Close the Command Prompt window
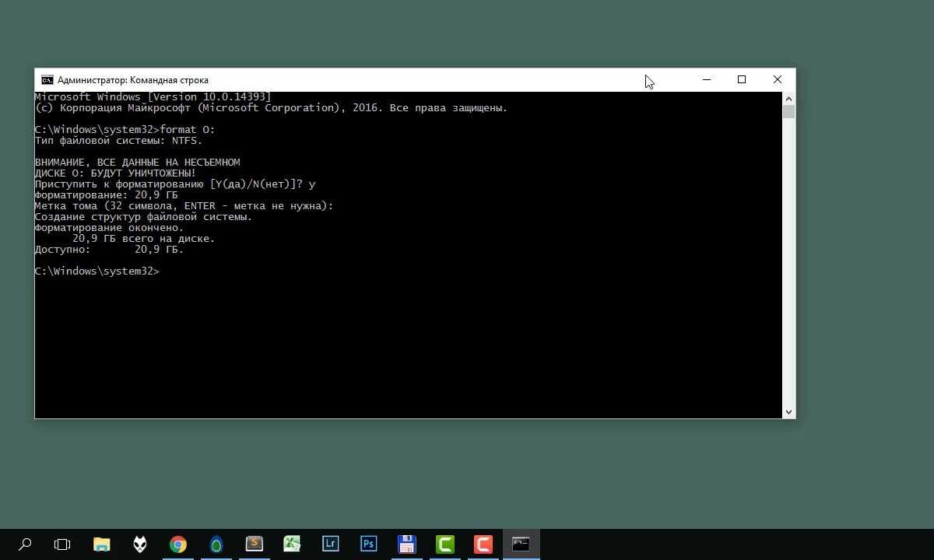This screenshot has height=560, width=934. (x=777, y=80)
